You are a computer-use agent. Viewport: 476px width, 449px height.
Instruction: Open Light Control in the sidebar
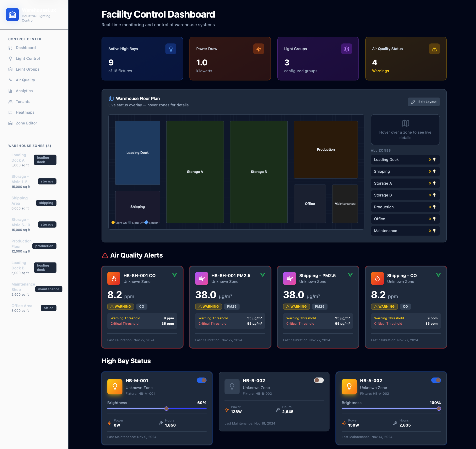pos(34,59)
